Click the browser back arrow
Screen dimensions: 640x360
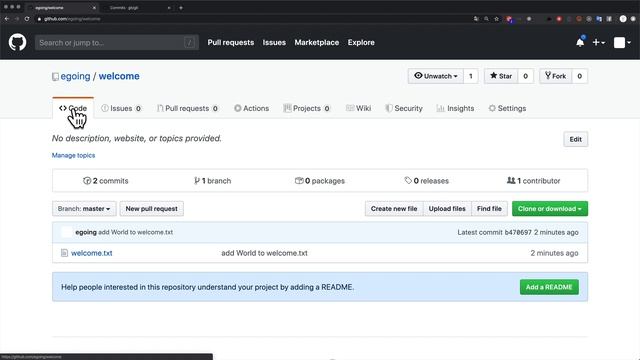(x=7, y=19)
